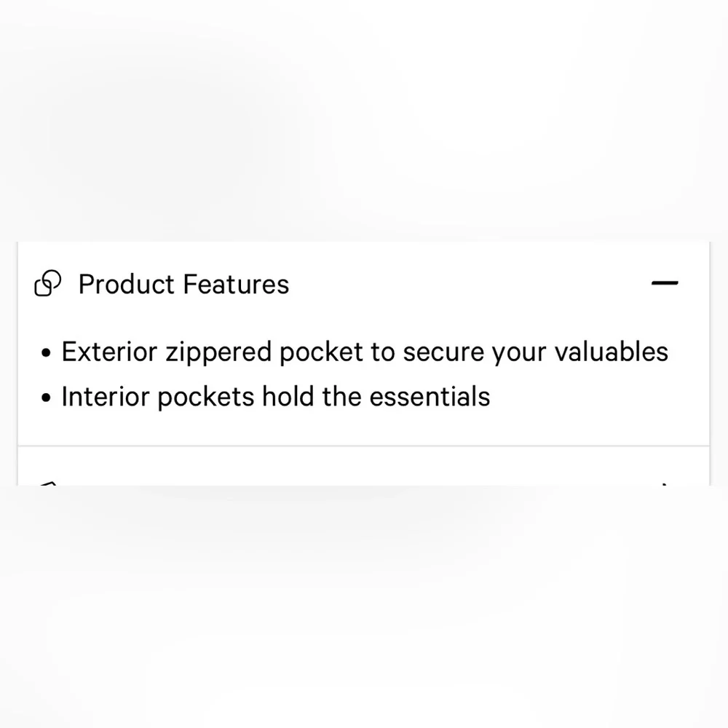This screenshot has width=728, height=728.
Task: Click the word "Product" in the section heading
Action: pos(127,284)
